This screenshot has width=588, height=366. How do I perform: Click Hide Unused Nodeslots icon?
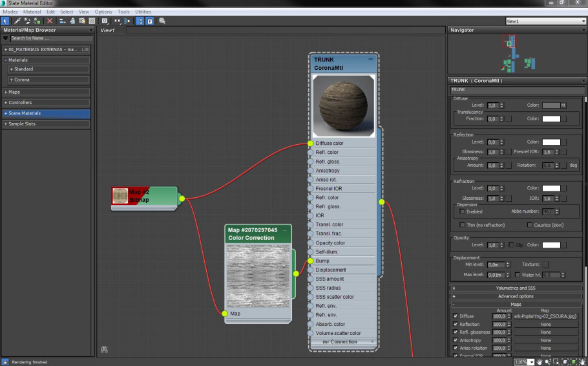72,21
